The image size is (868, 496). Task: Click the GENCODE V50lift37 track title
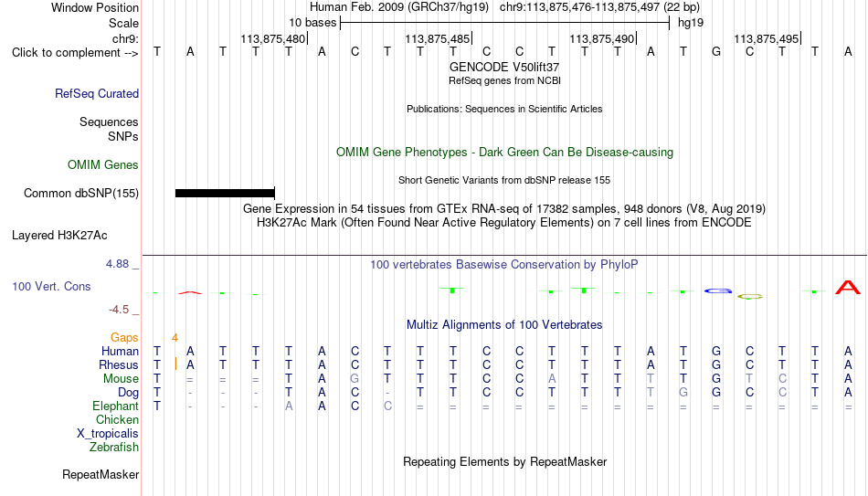(x=504, y=67)
